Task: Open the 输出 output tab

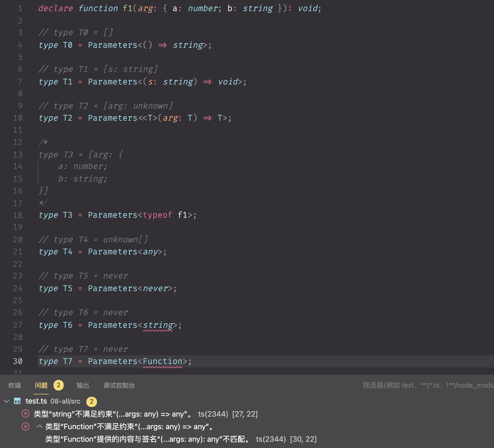Action: pyautogui.click(x=83, y=385)
